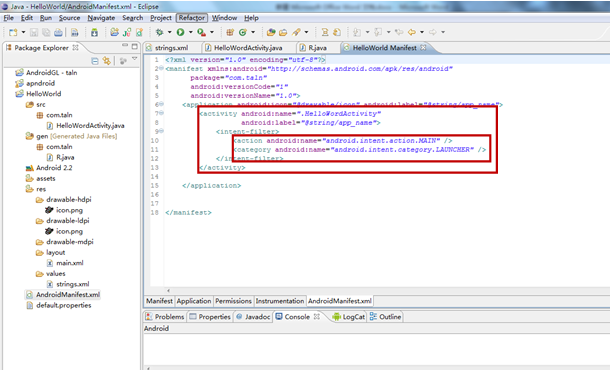610x370 pixels.
Task: Click the Previous Annotation toolbar icon
Action: click(378, 32)
